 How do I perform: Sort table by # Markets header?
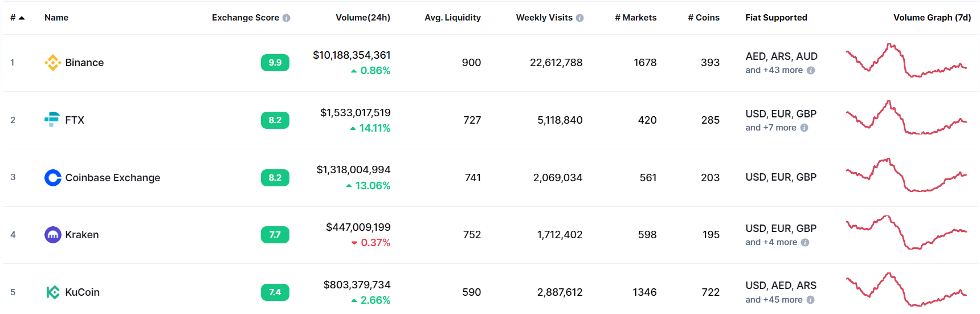click(x=635, y=18)
